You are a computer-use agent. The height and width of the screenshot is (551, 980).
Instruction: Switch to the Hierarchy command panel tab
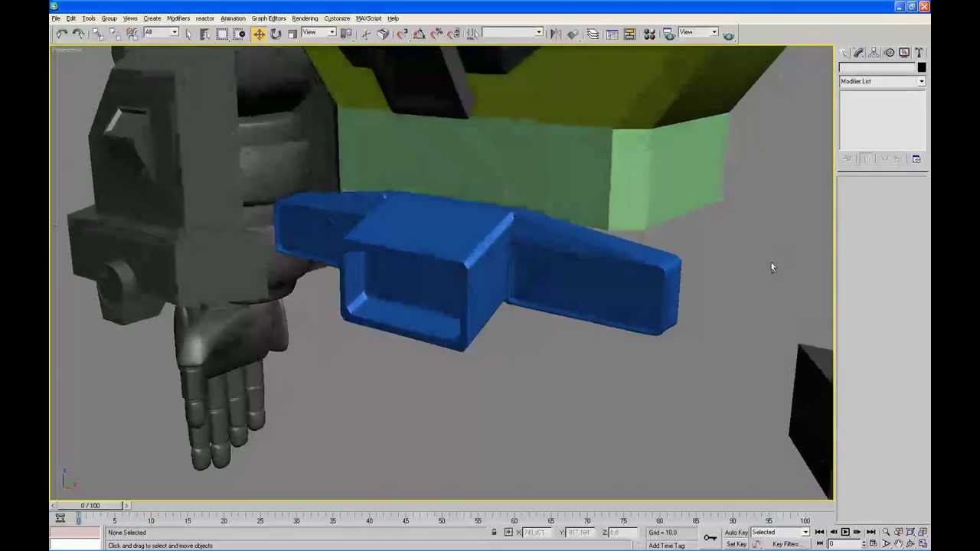click(874, 53)
